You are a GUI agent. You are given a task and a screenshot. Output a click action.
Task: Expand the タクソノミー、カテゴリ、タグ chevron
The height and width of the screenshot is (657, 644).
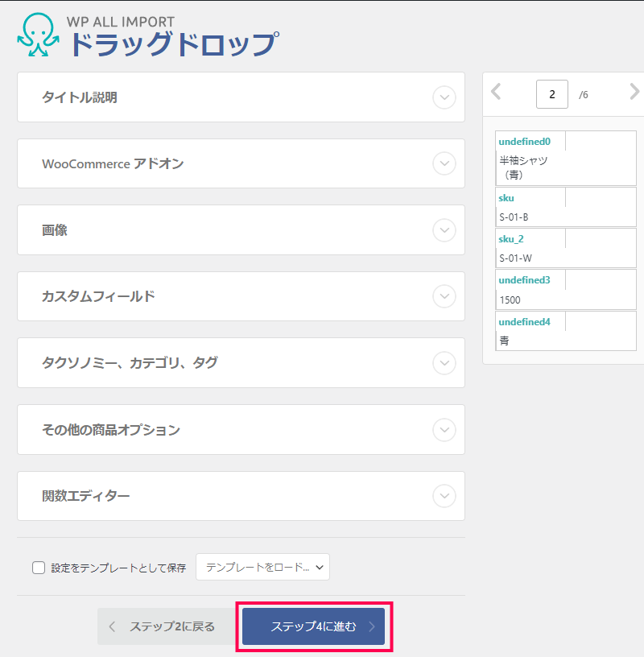pyautogui.click(x=444, y=363)
